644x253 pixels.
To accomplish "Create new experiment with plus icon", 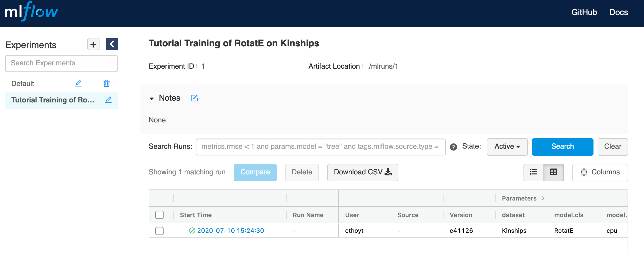I will [x=93, y=44].
